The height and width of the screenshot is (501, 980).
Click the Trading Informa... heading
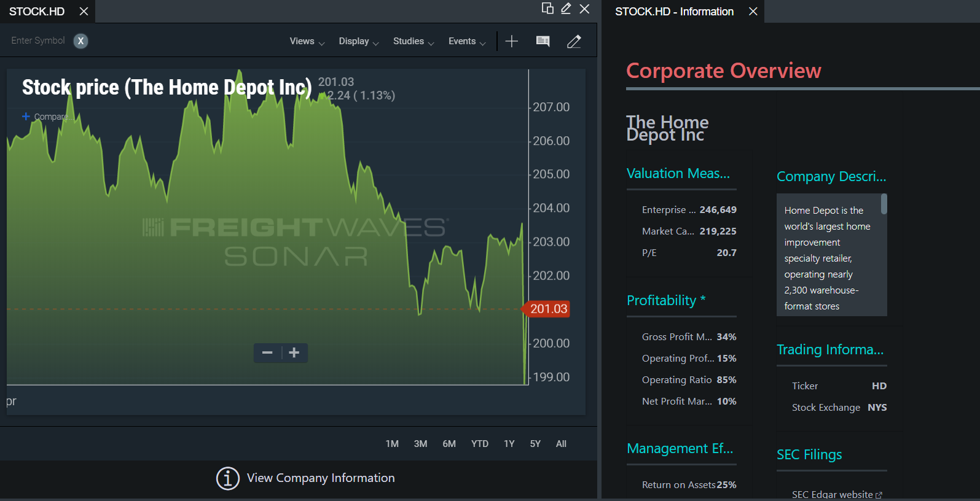pyautogui.click(x=830, y=350)
